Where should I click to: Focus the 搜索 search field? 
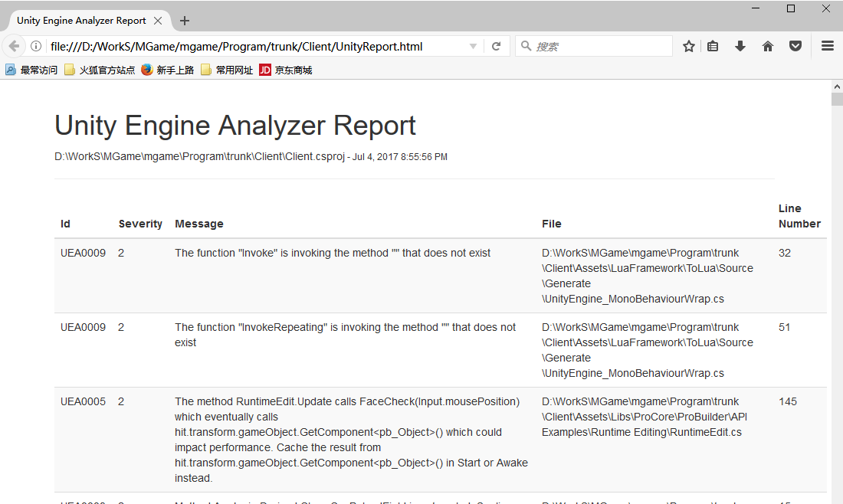593,46
